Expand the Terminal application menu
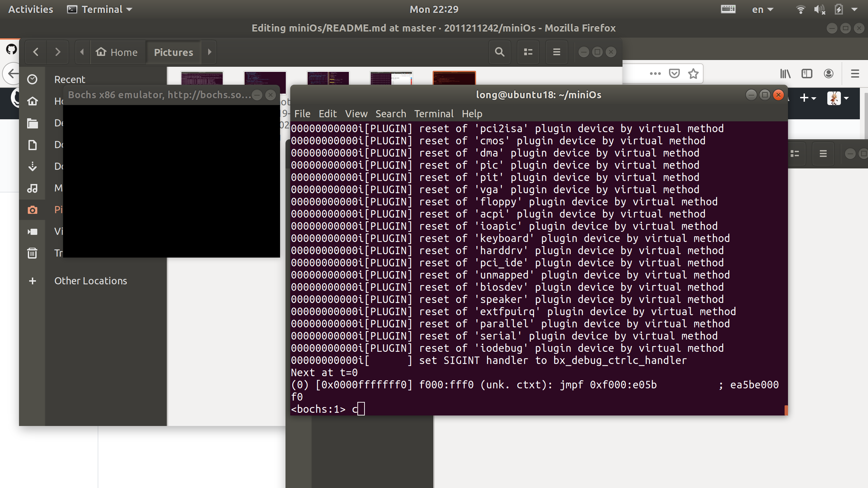868x488 pixels. [100, 9]
